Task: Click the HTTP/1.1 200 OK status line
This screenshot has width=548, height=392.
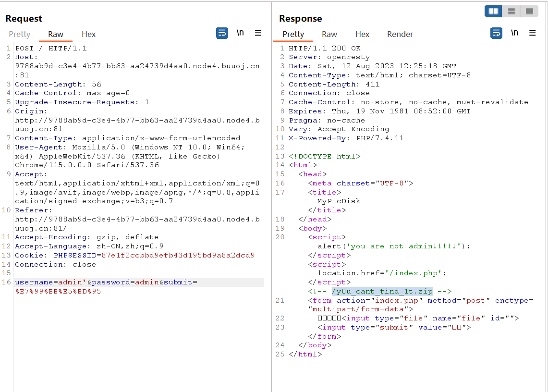Action: (325, 48)
